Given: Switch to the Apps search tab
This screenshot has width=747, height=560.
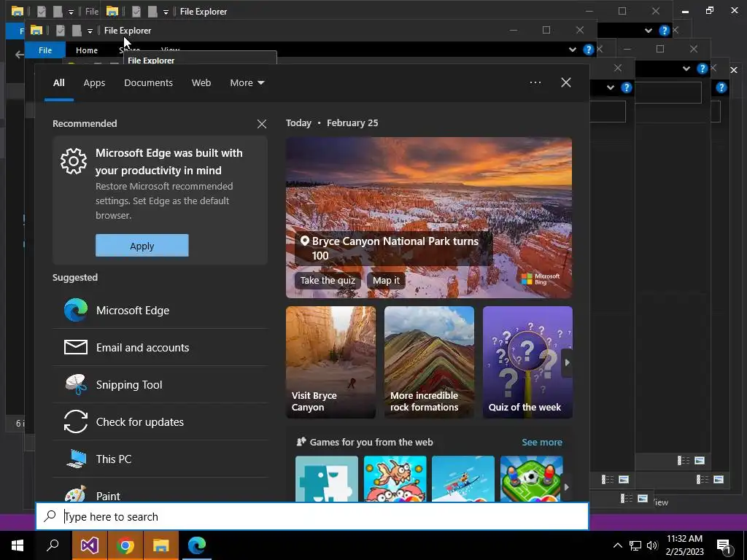Looking at the screenshot, I should 94,83.
